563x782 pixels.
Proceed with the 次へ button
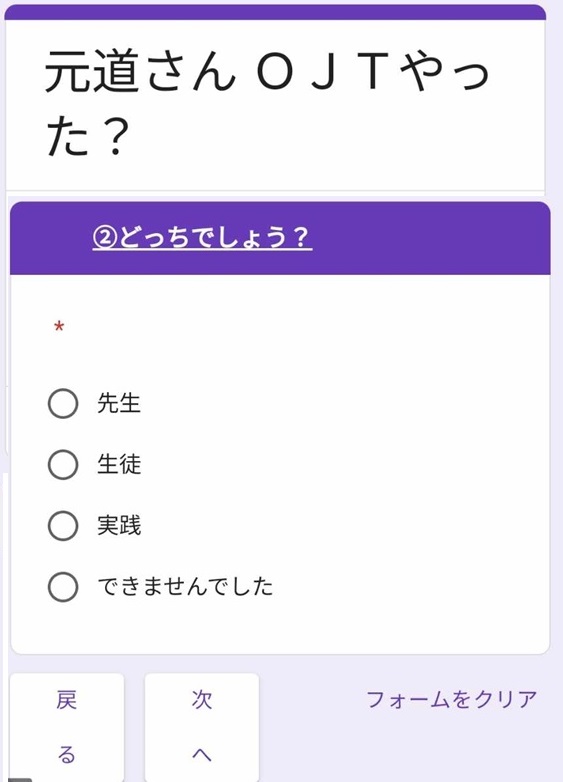point(201,727)
